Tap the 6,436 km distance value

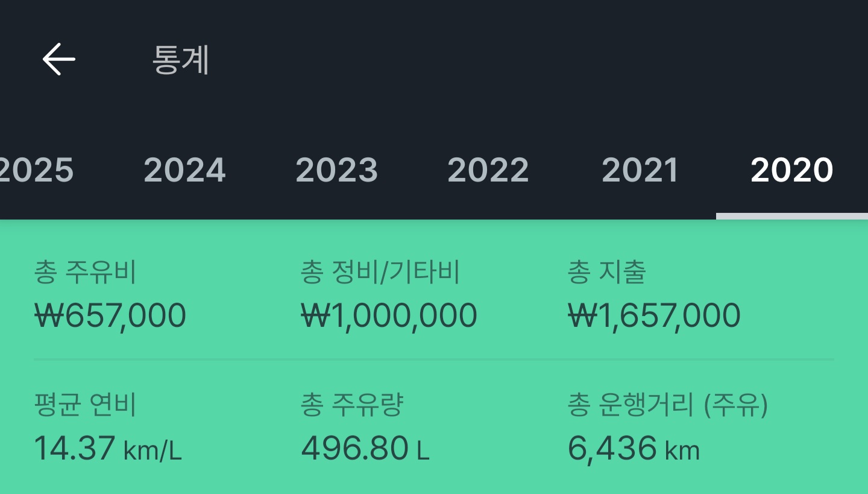tap(634, 449)
